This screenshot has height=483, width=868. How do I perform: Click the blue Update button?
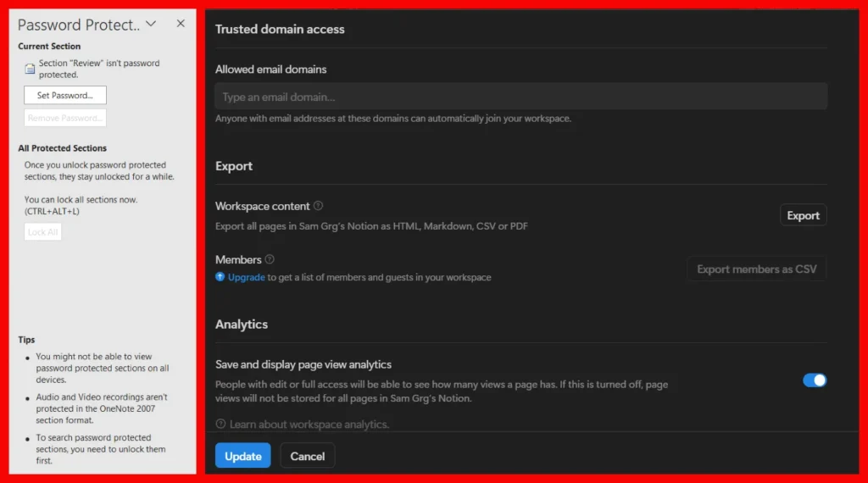pos(243,456)
